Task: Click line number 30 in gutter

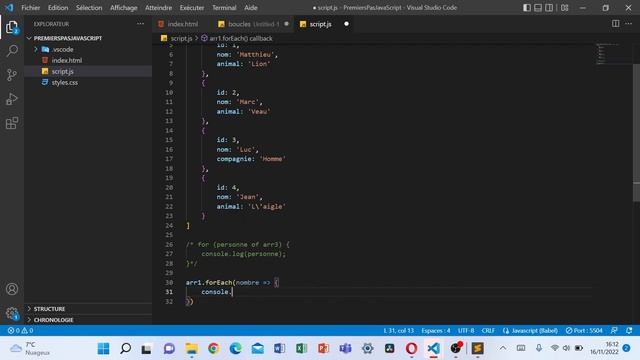Action: (x=169, y=282)
